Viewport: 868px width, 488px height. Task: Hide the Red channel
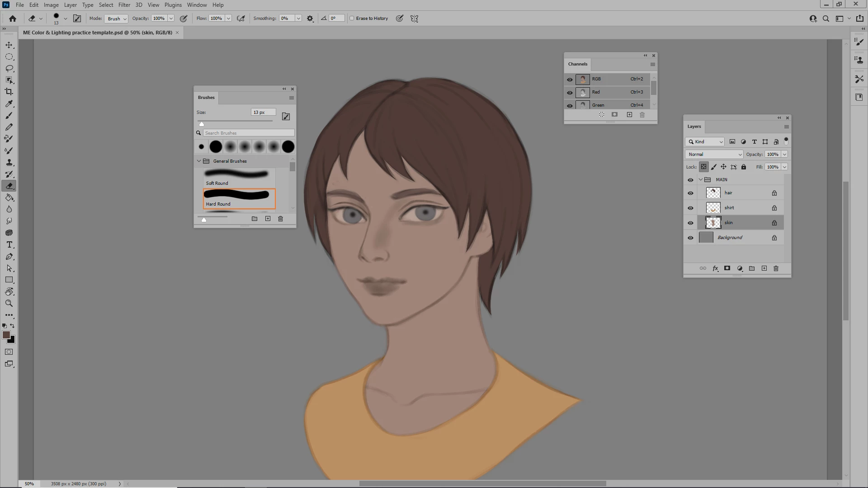point(570,92)
